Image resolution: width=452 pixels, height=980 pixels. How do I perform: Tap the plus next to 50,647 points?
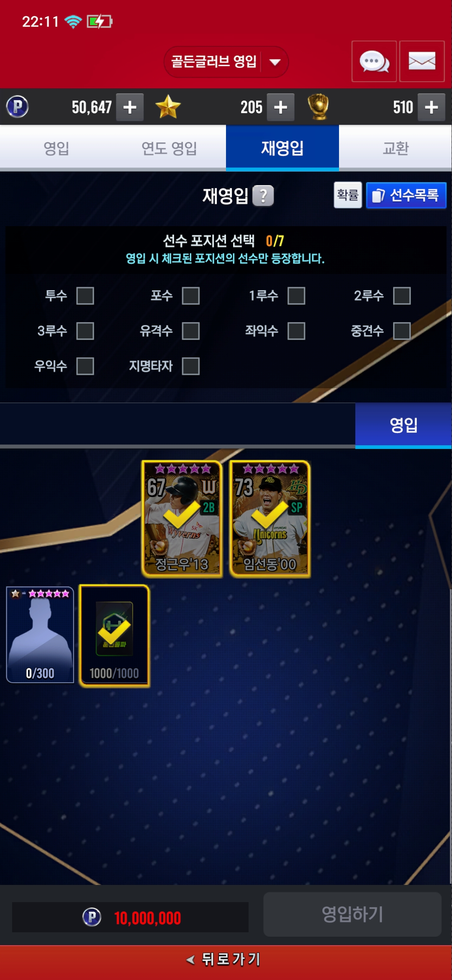pyautogui.click(x=130, y=107)
